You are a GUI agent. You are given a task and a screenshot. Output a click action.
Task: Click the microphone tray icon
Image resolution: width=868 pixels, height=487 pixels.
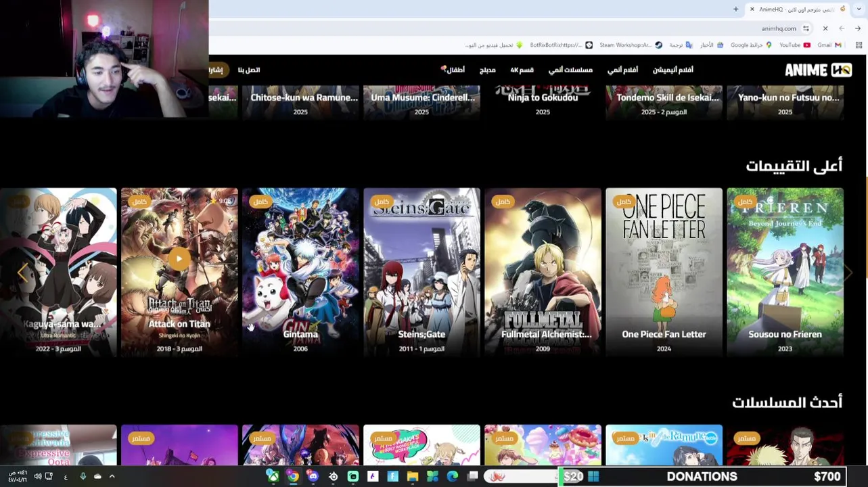[83, 476]
